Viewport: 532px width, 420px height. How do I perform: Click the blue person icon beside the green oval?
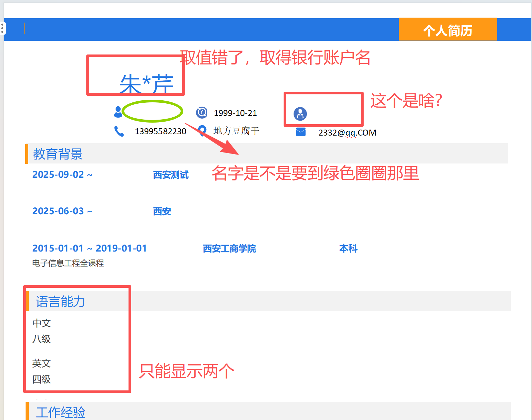(118, 112)
